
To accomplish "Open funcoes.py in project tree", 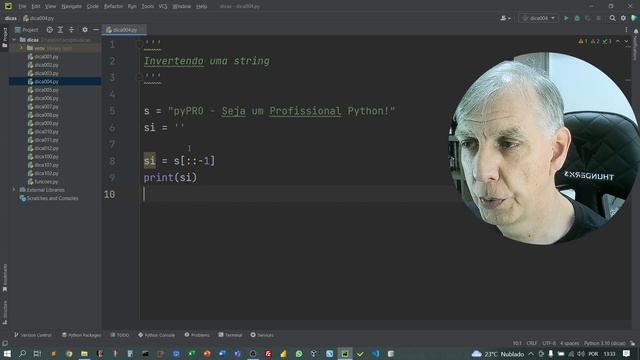I will click(x=43, y=182).
